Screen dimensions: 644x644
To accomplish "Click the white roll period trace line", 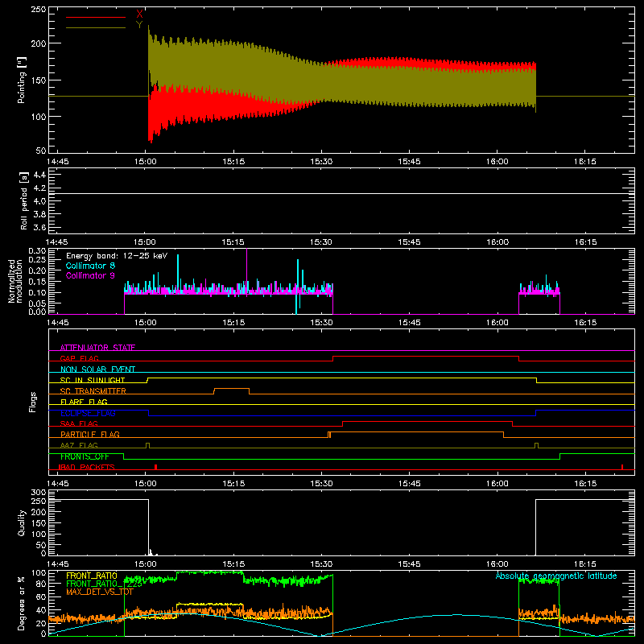I will click(341, 193).
